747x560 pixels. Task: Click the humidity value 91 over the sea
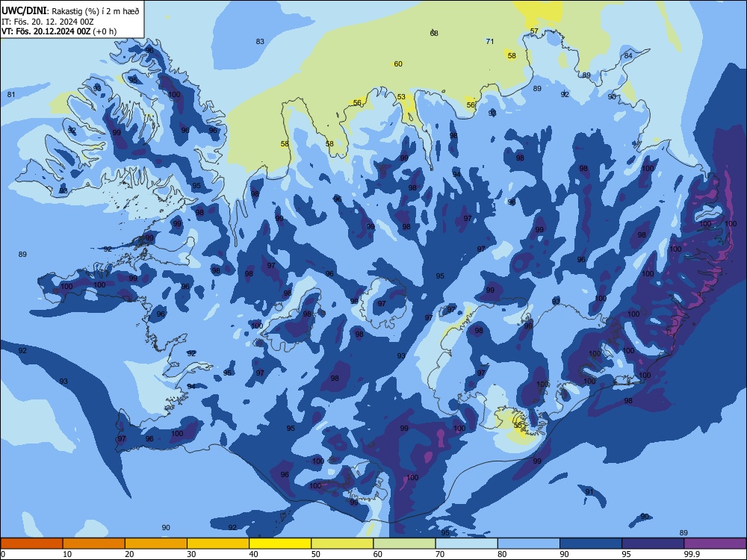(589, 492)
